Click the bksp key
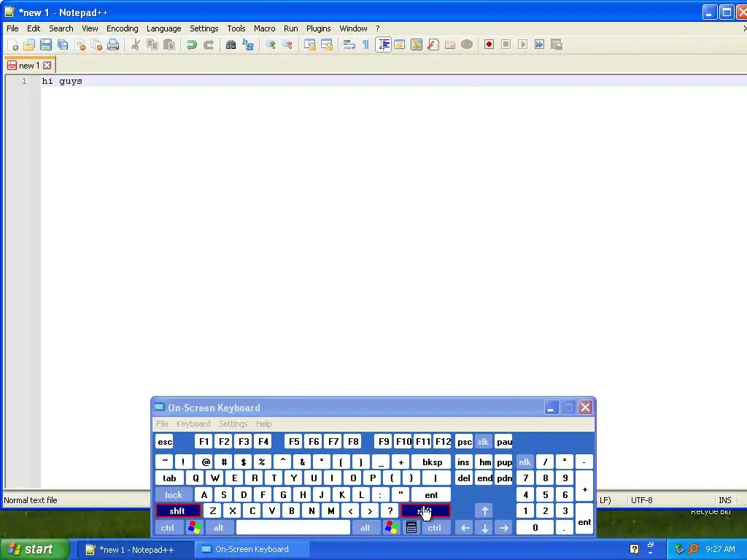 point(431,462)
